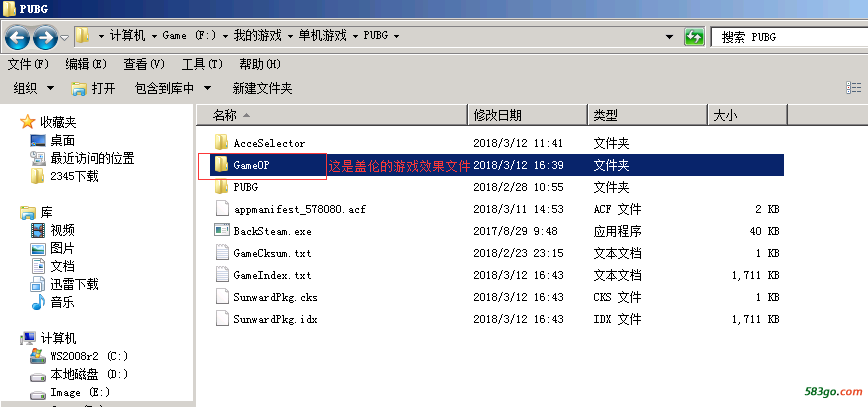Image resolution: width=868 pixels, height=407 pixels.
Task: Select the AcceSelector folder icon
Action: [x=221, y=143]
